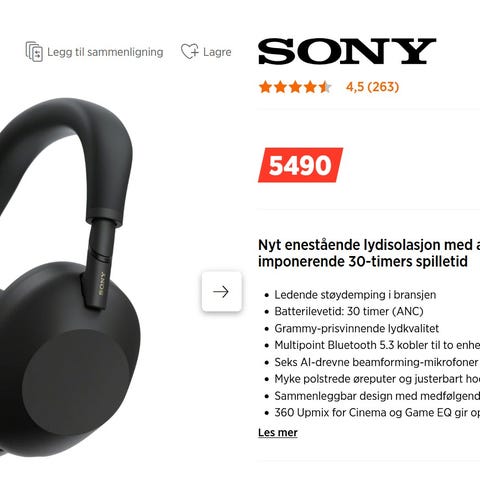Select the 'Lagre' favorite label
This screenshot has height=480, width=480.
[x=217, y=52]
